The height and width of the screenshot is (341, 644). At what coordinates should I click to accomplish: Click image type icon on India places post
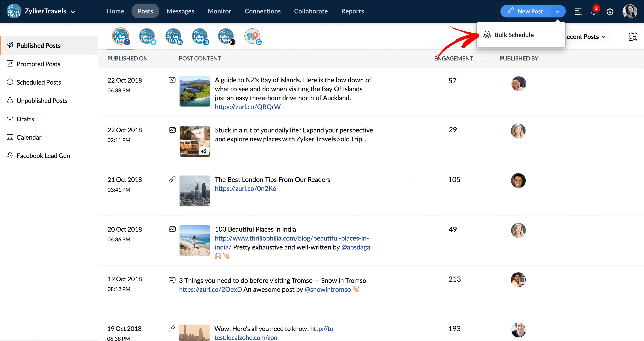[172, 229]
